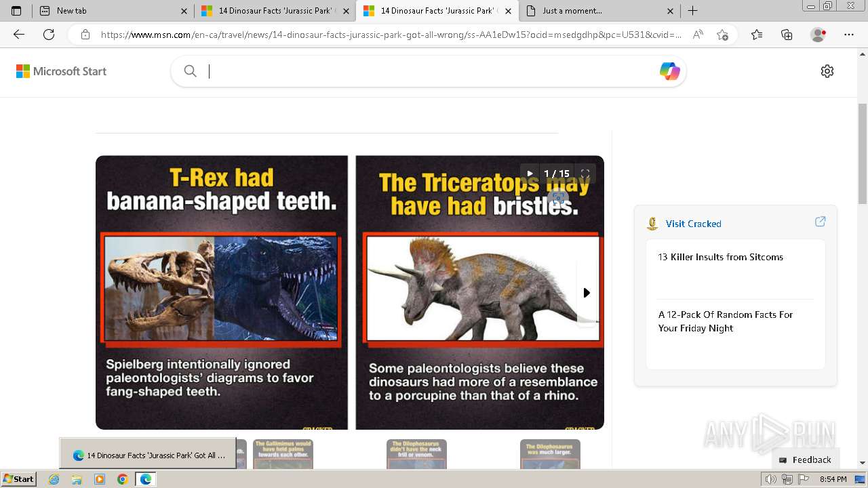Focus the MSN search box
This screenshot has height=488, width=868.
429,71
